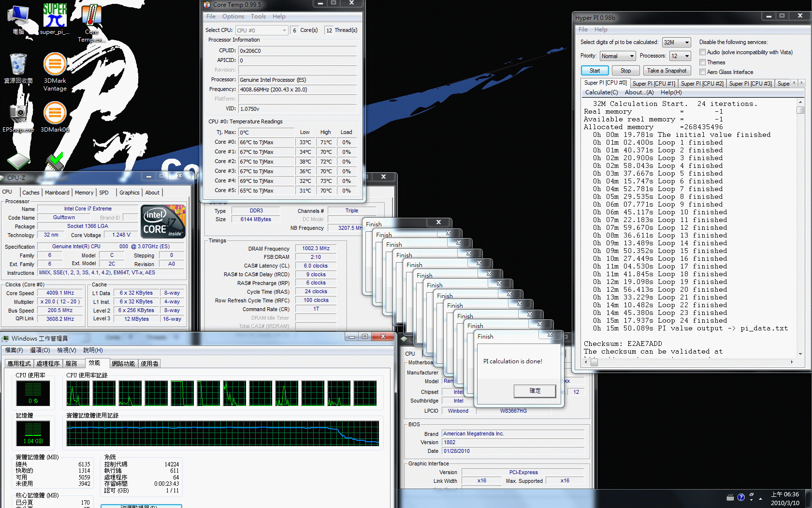Image resolution: width=812 pixels, height=508 pixels.
Task: Toggle the Themes checkbox in Hyper PI
Action: (703, 62)
